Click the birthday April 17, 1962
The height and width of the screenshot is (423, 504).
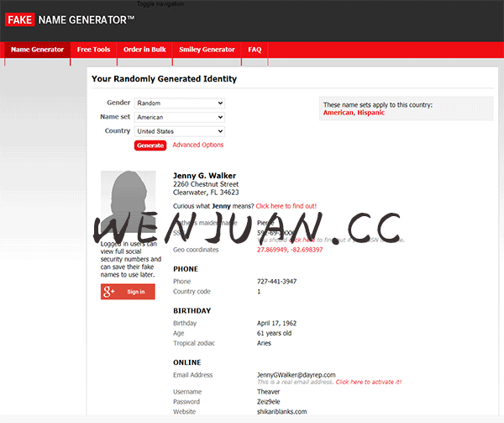pos(276,323)
